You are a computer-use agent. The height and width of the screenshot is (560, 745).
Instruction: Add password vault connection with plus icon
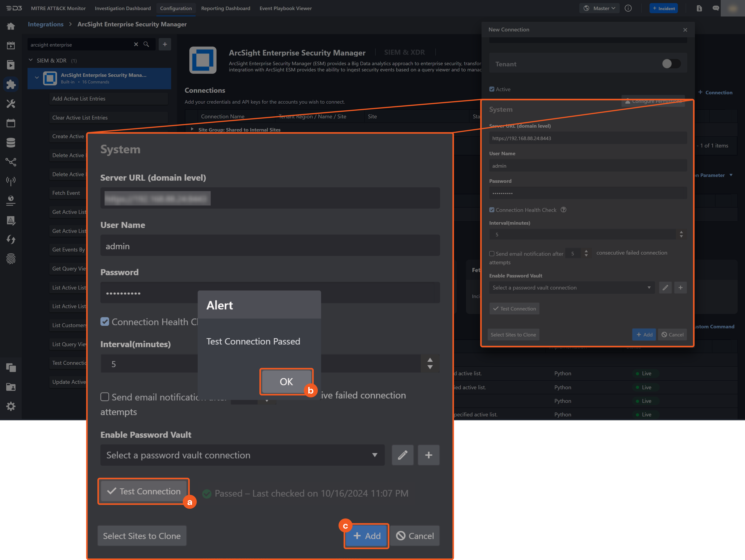click(x=428, y=455)
